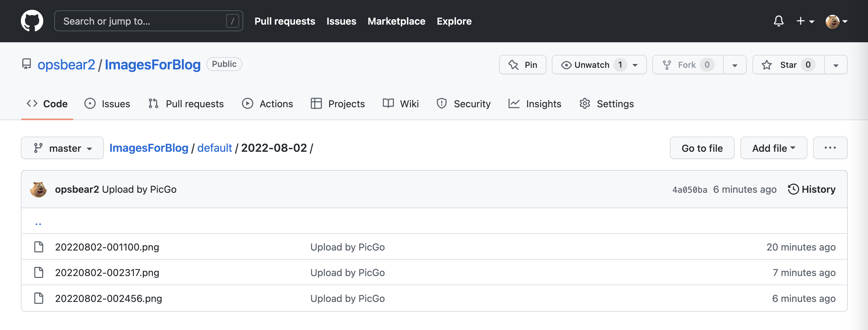Viewport: 868px width, 330px height.
Task: Expand the fork options dropdown arrow
Action: click(735, 65)
